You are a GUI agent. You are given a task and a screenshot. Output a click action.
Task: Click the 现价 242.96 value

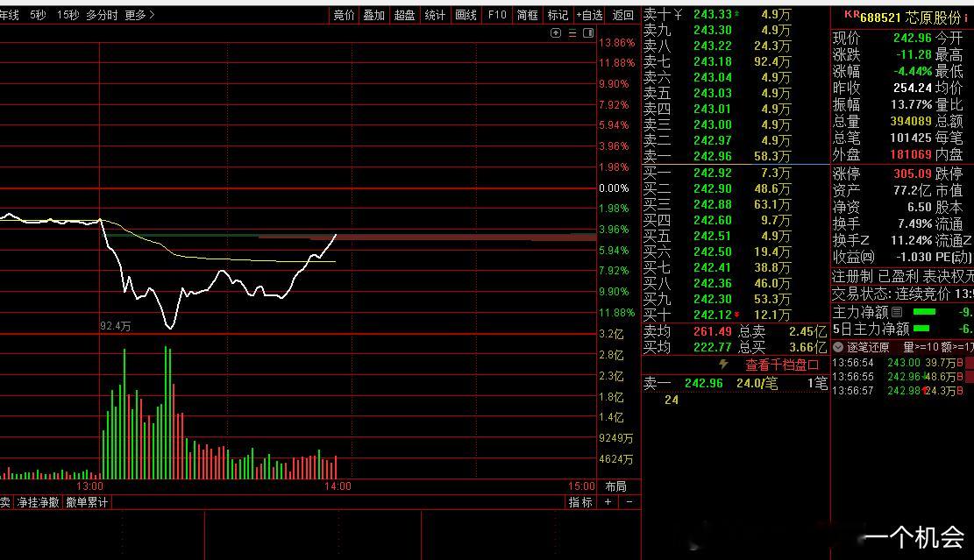coord(913,38)
